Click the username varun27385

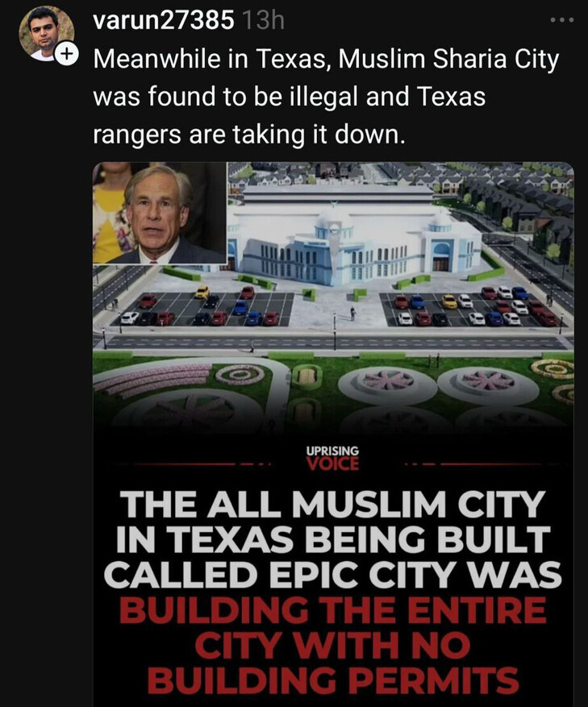coord(164,20)
